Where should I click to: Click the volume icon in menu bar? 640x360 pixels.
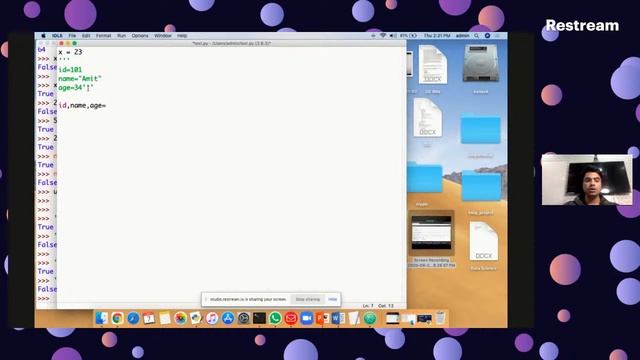(x=392, y=36)
